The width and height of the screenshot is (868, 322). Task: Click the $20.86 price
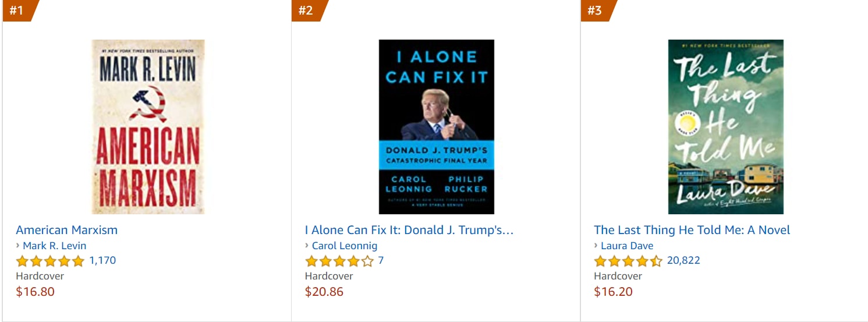[324, 292]
